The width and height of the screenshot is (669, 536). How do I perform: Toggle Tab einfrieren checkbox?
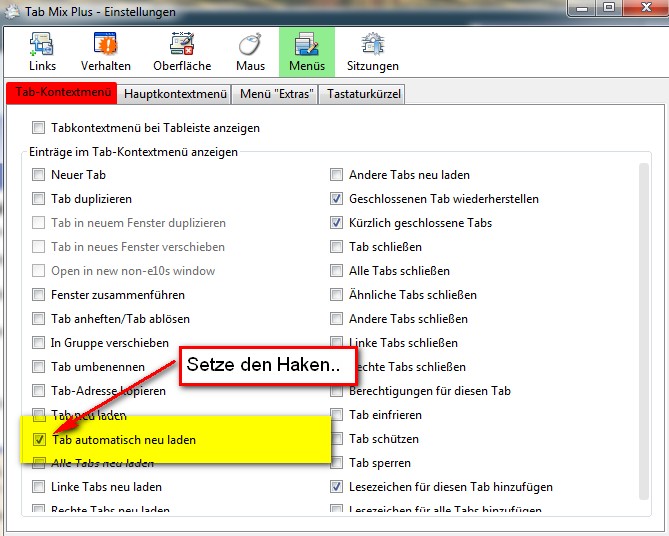point(336,414)
